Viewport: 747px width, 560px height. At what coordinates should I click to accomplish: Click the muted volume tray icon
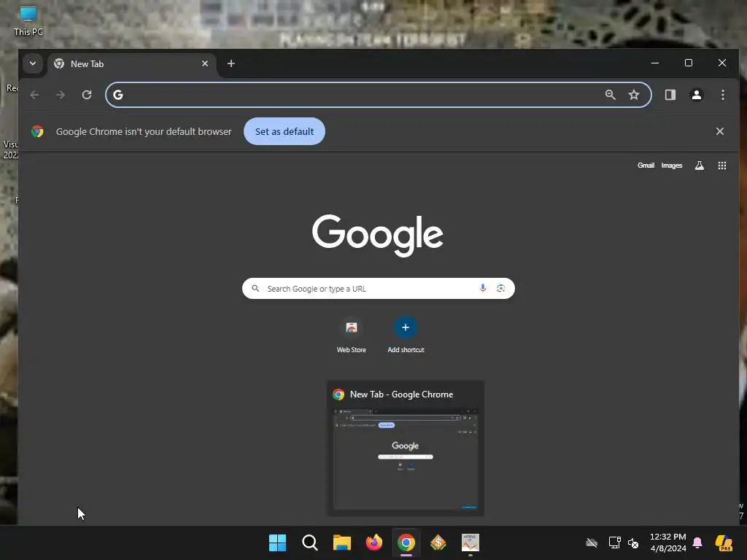(x=633, y=542)
